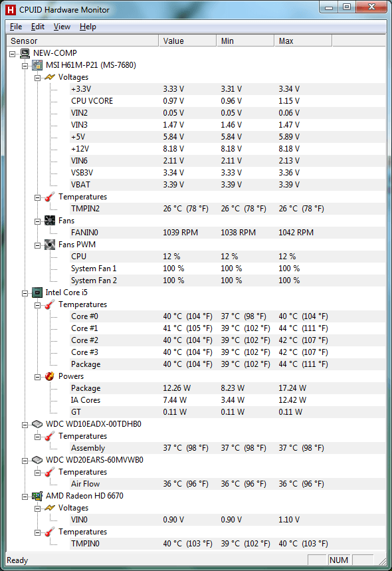Click the window resize grip
The width and height of the screenshot is (392, 571).
(x=382, y=561)
